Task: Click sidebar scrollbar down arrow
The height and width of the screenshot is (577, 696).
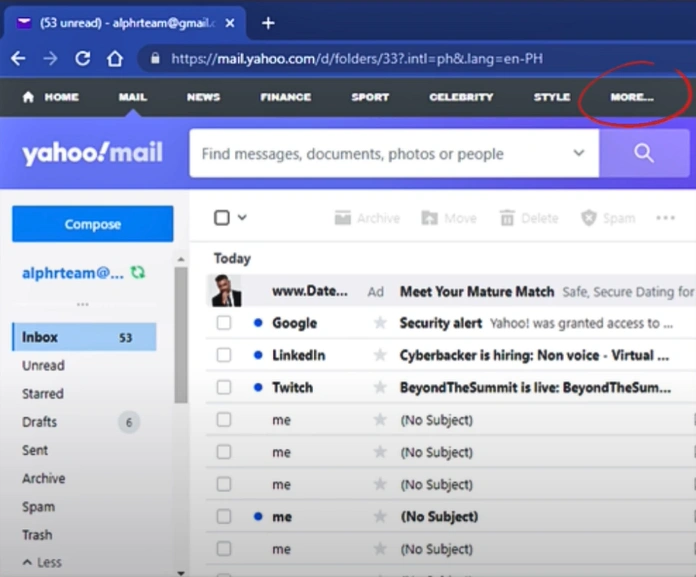Action: [181, 573]
